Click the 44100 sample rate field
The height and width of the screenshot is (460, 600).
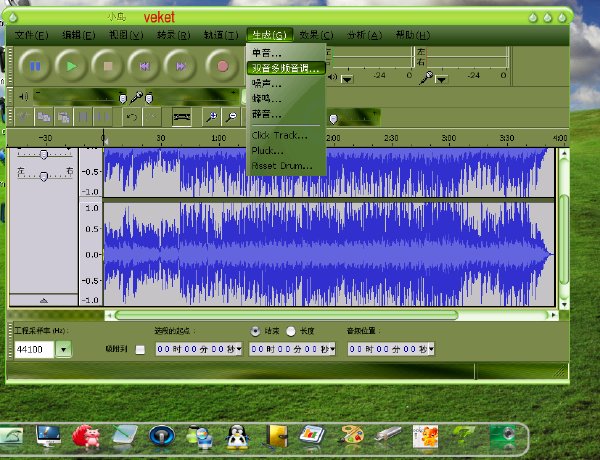coord(34,349)
